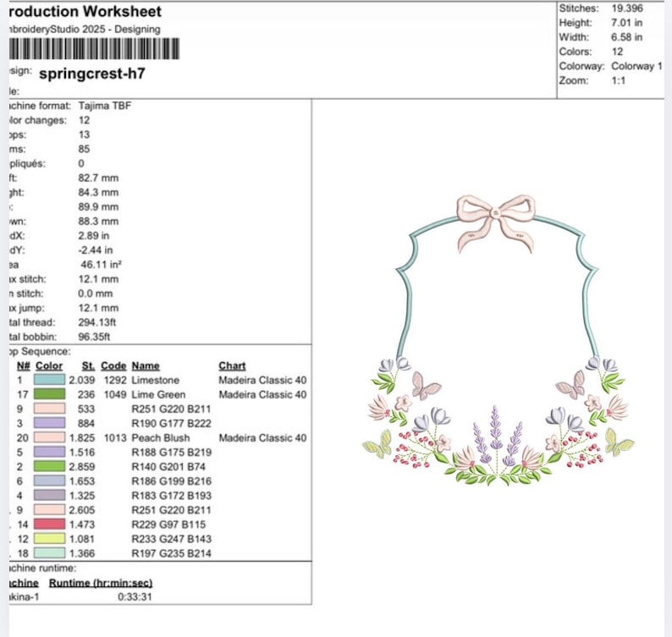672x637 pixels.
Task: Click the value 84.3 mm
Action: [98, 192]
